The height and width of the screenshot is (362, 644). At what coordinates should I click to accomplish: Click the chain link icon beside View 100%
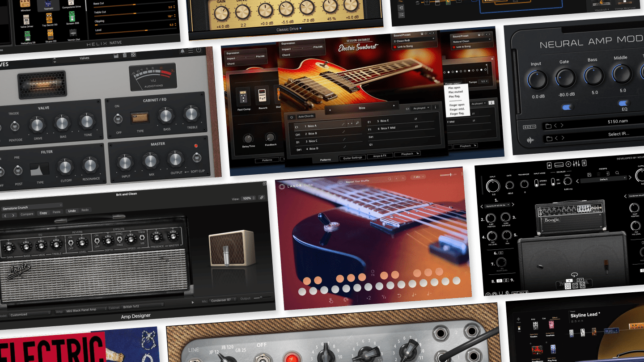coord(261,197)
